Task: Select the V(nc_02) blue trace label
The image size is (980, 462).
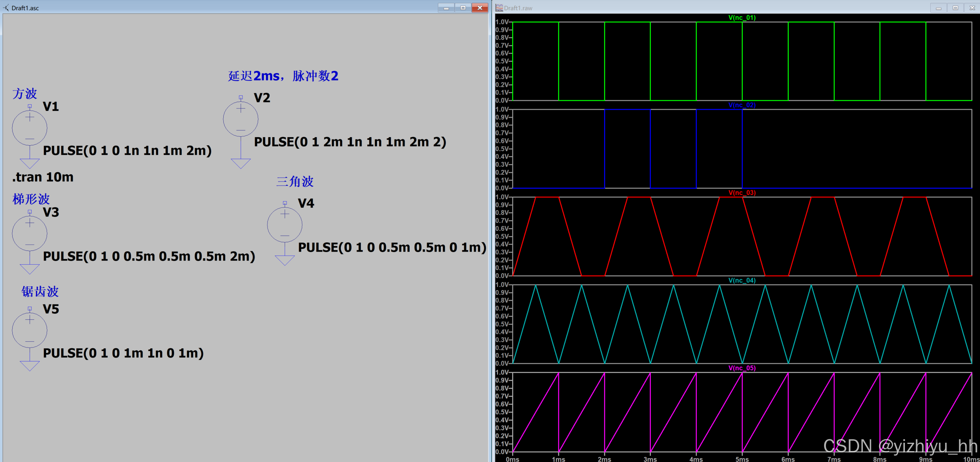Action: coord(742,105)
